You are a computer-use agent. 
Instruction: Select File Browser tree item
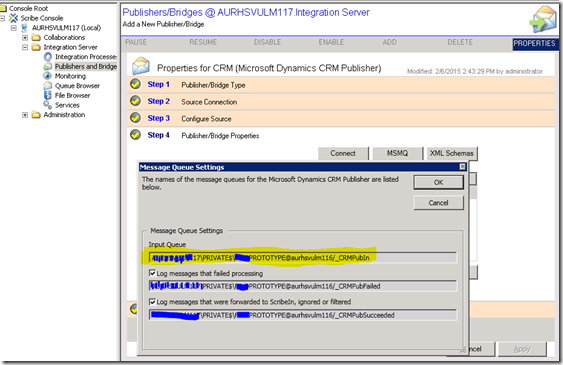[x=72, y=95]
